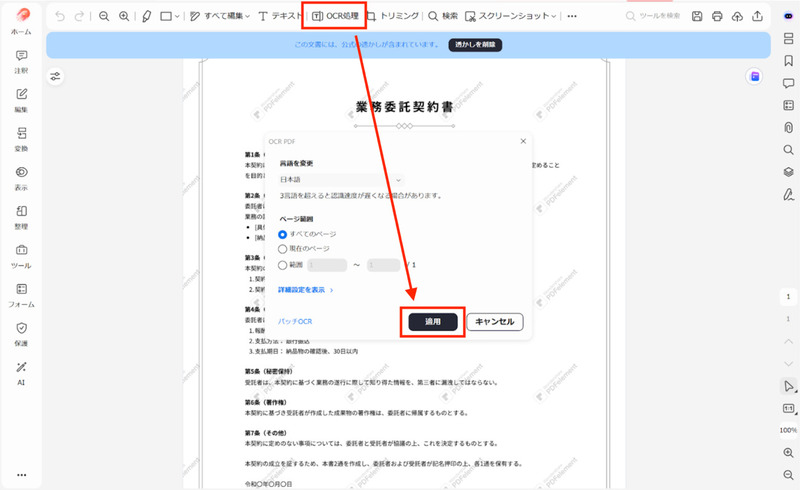Screen dimensions: 800x490
Task: Click the purple floating assistant icon
Action: (x=755, y=77)
